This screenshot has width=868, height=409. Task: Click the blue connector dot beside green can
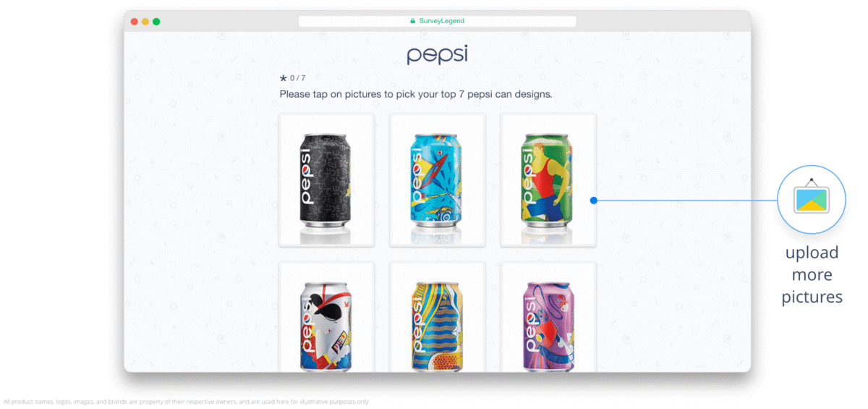pyautogui.click(x=593, y=201)
